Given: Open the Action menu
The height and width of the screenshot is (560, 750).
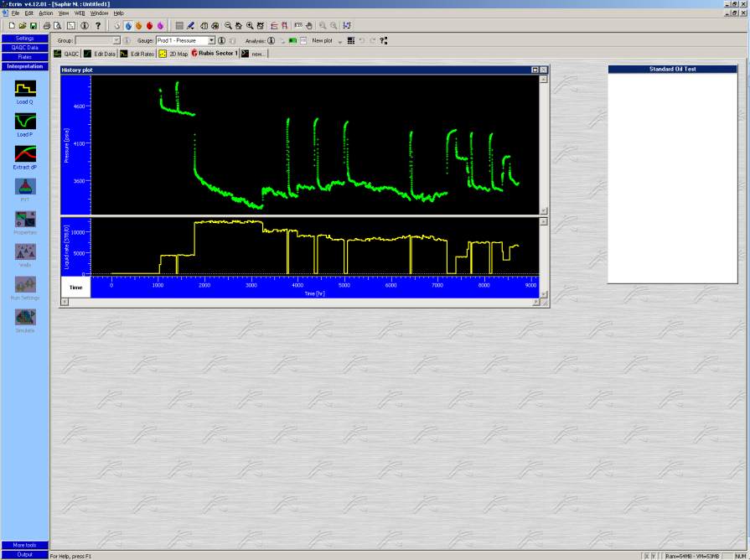Looking at the screenshot, I should pyautogui.click(x=45, y=13).
